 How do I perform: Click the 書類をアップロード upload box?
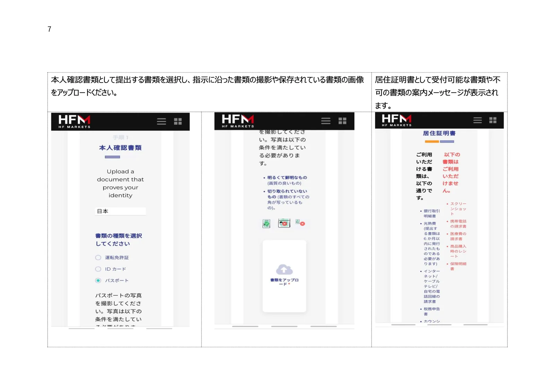click(x=284, y=276)
